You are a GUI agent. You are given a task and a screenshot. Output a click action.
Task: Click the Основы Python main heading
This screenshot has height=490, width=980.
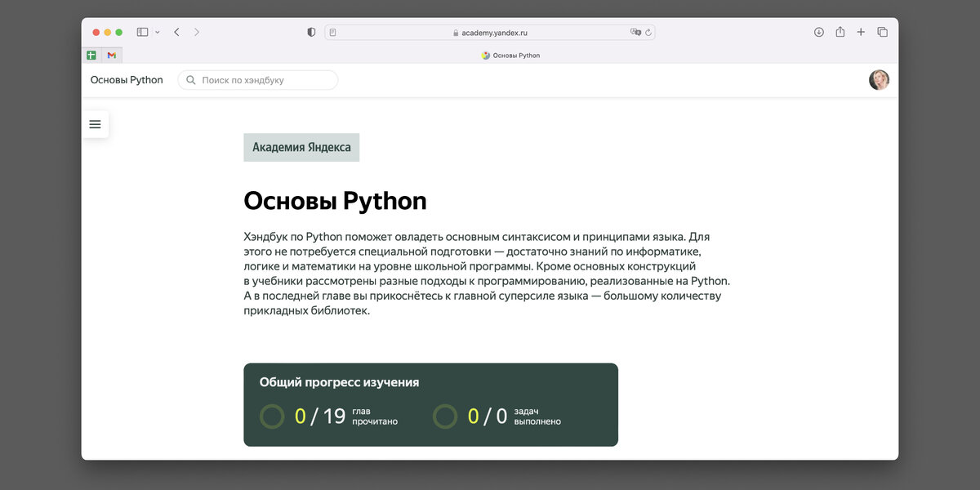pyautogui.click(x=335, y=201)
